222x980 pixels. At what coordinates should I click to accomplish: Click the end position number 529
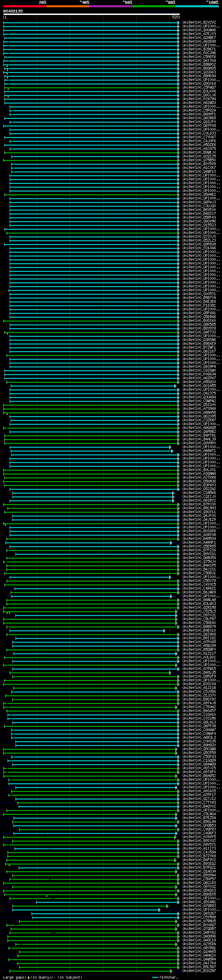coord(175,17)
